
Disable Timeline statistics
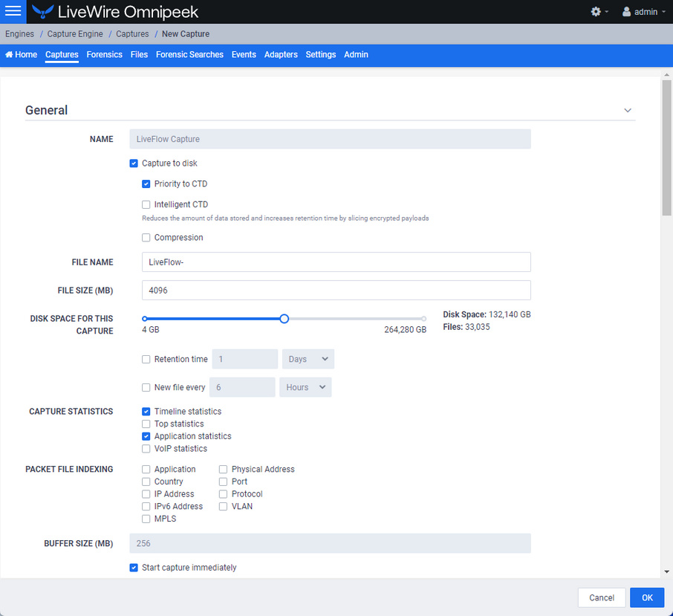click(146, 411)
